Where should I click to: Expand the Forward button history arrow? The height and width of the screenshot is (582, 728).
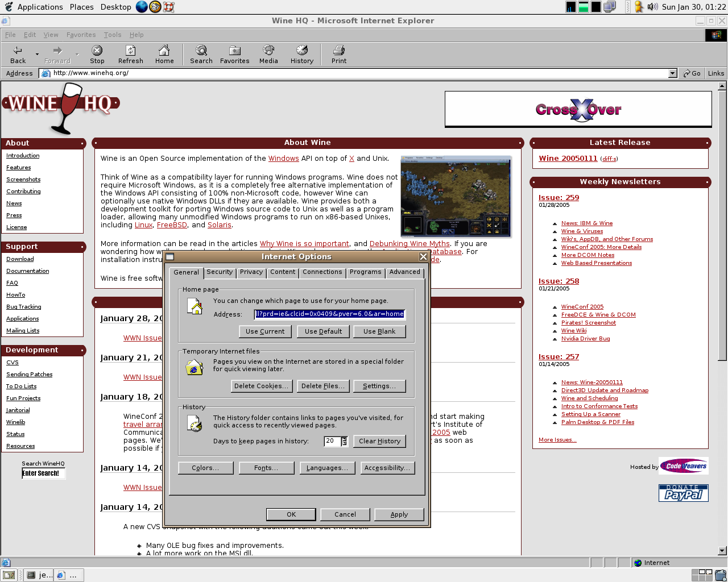pyautogui.click(x=77, y=55)
